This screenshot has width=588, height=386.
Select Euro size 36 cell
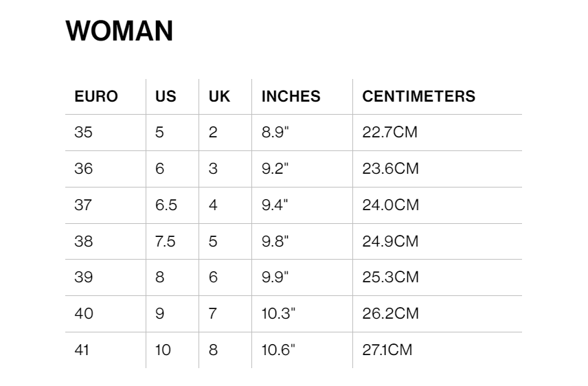[83, 168]
